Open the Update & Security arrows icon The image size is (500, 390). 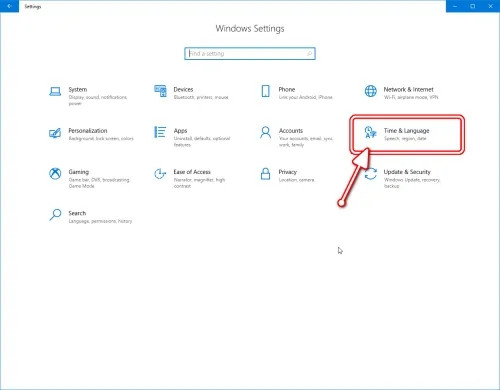pos(371,174)
